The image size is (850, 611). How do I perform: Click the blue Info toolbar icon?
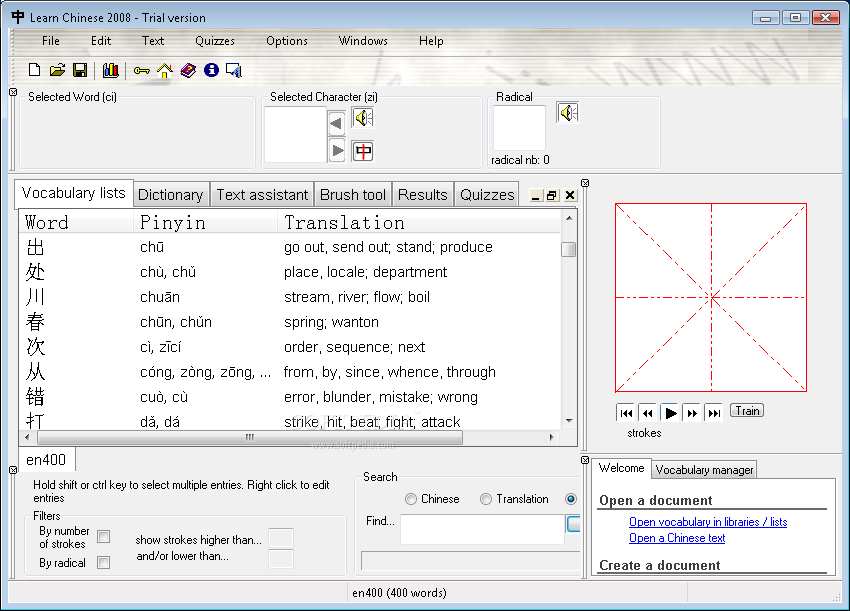pos(211,70)
